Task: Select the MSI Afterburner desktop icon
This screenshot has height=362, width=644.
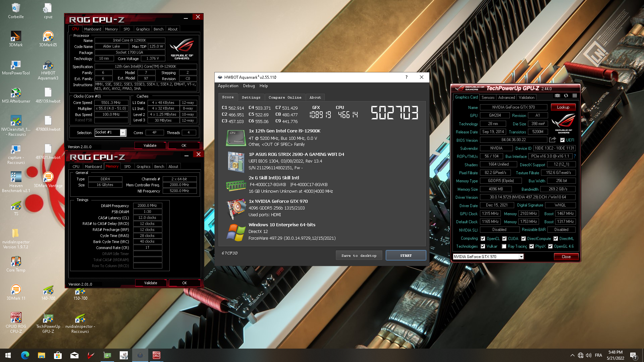Action: click(16, 95)
